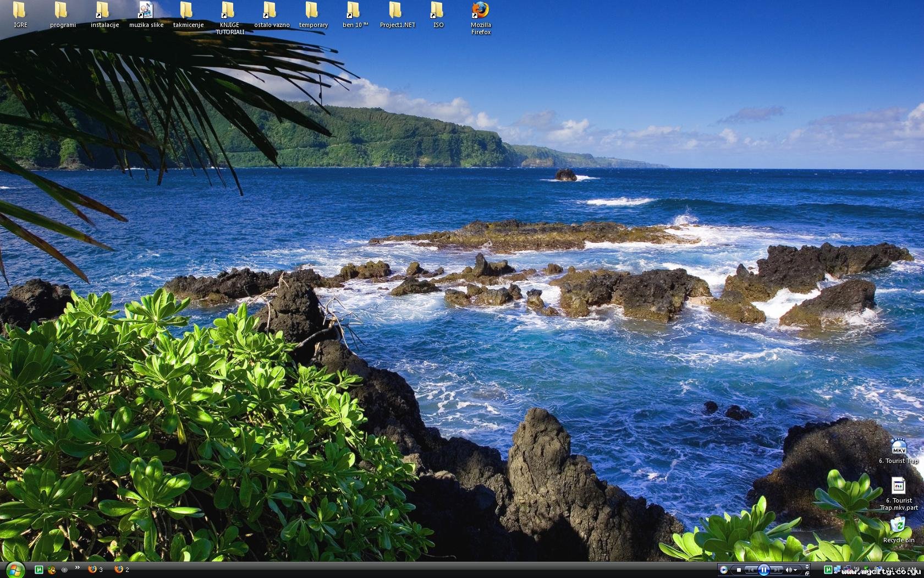Stop playback in the Media Player toolbar
924x578 pixels.
pos(739,570)
